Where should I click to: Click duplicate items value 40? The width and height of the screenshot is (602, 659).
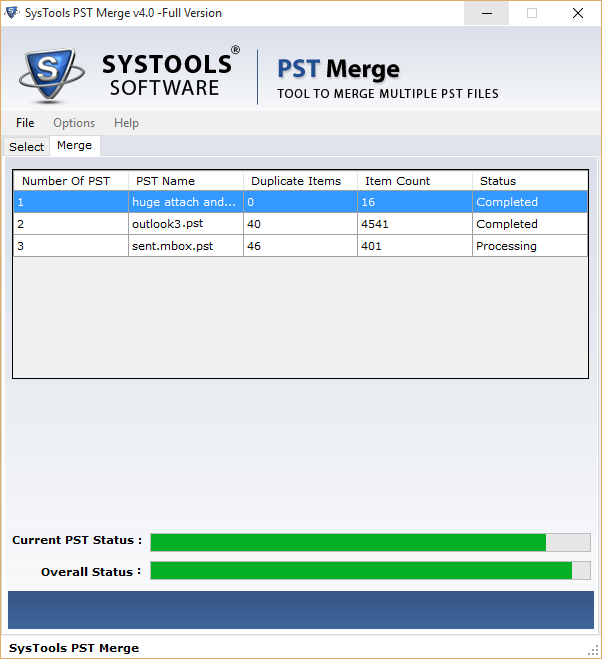[300, 224]
